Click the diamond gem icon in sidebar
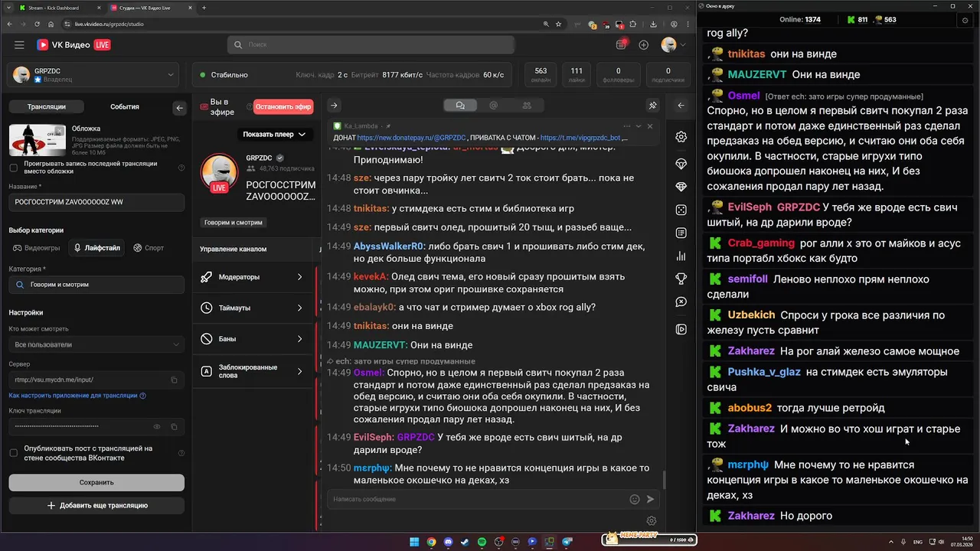Image resolution: width=980 pixels, height=551 pixels. coord(681,187)
